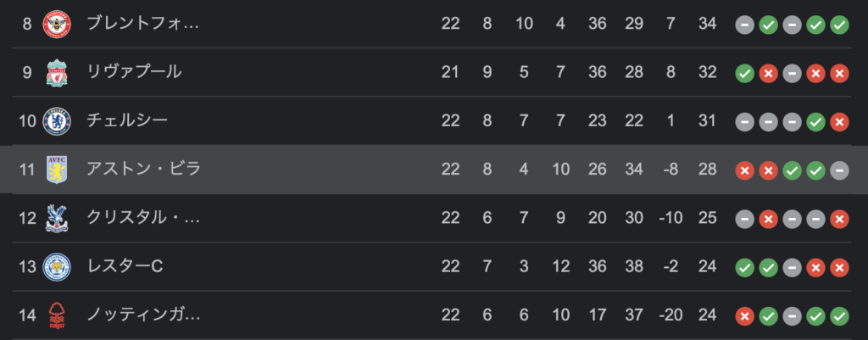Click Leicester's first green win icon

744,267
